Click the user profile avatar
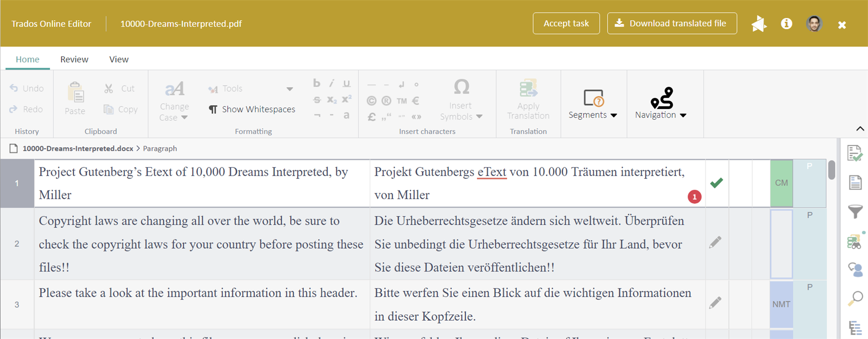868x339 pixels. pyautogui.click(x=814, y=24)
